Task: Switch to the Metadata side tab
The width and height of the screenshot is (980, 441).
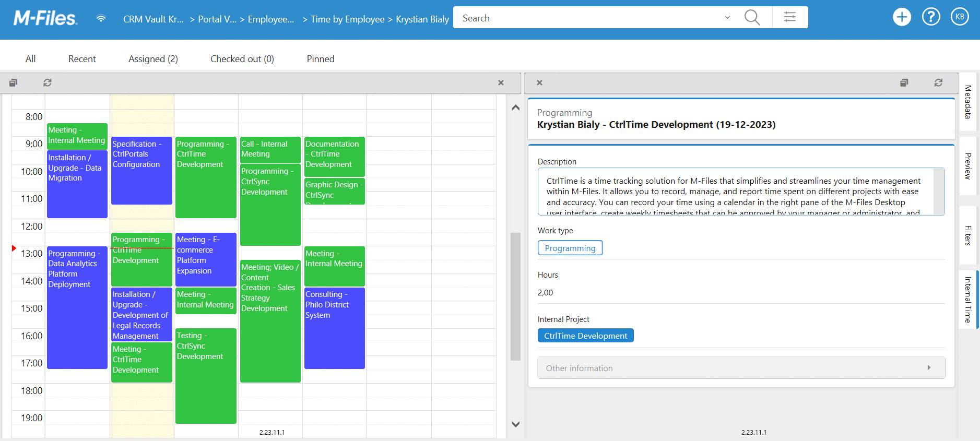Action: [968, 102]
